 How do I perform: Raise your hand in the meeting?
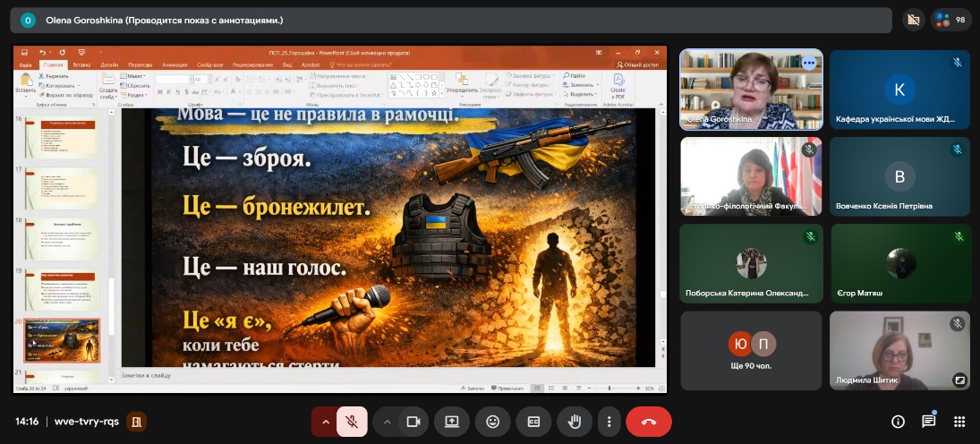point(575,422)
